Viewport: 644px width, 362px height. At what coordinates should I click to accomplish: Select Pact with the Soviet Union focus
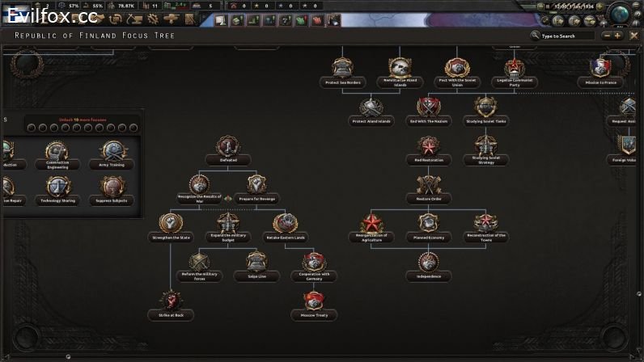point(456,69)
